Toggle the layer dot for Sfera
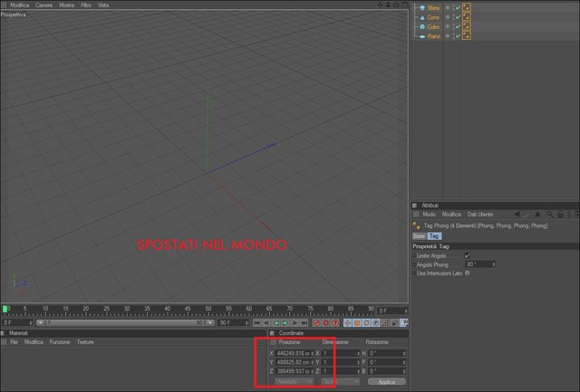Image resolution: width=580 pixels, height=392 pixels. [448, 7]
